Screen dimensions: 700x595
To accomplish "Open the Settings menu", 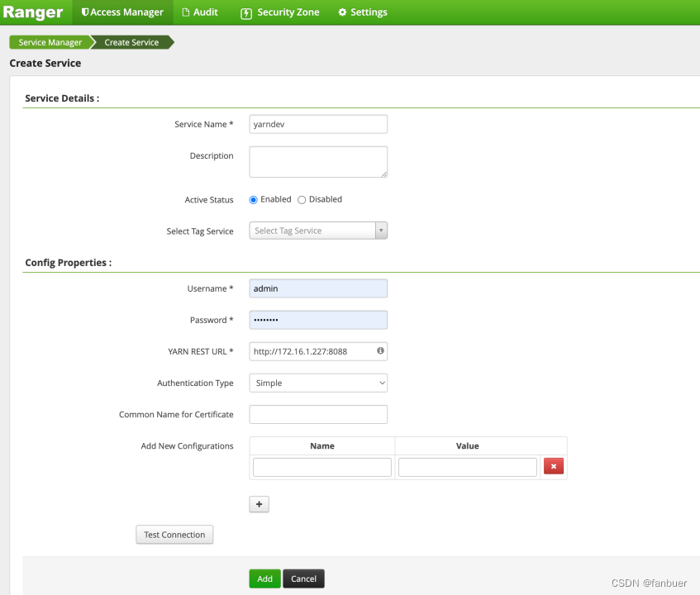I will [363, 12].
